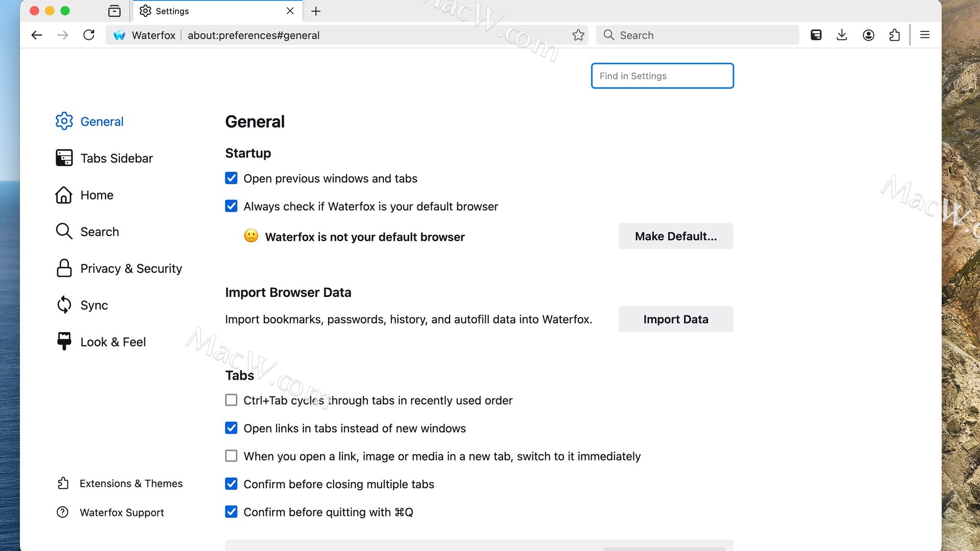980x551 pixels.
Task: Click the Sync arrows icon
Action: click(64, 305)
